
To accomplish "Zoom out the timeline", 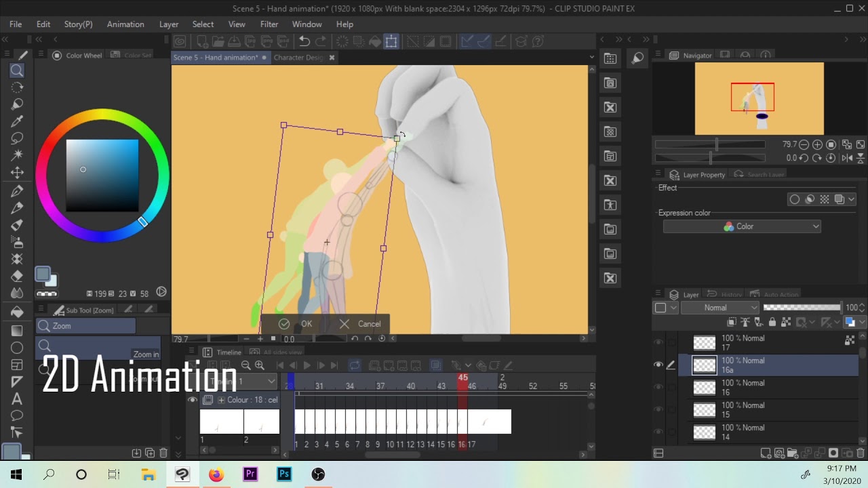I will pyautogui.click(x=245, y=365).
